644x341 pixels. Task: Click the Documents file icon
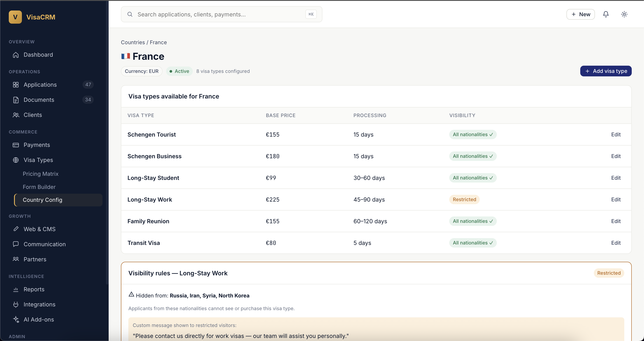click(16, 100)
